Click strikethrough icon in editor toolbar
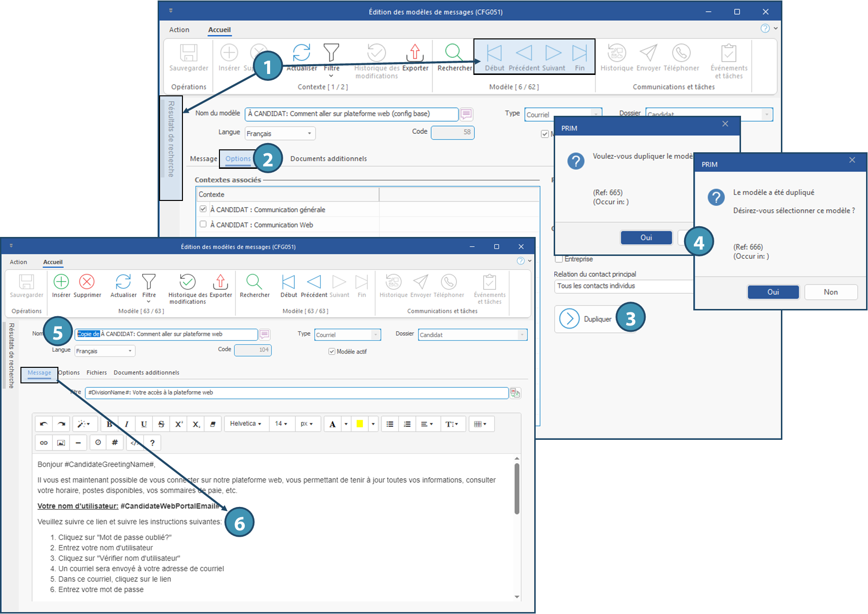 click(x=161, y=424)
